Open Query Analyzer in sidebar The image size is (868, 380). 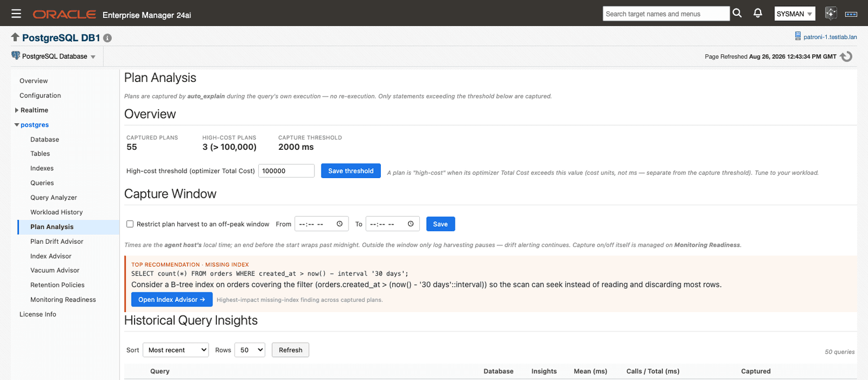[x=54, y=197]
